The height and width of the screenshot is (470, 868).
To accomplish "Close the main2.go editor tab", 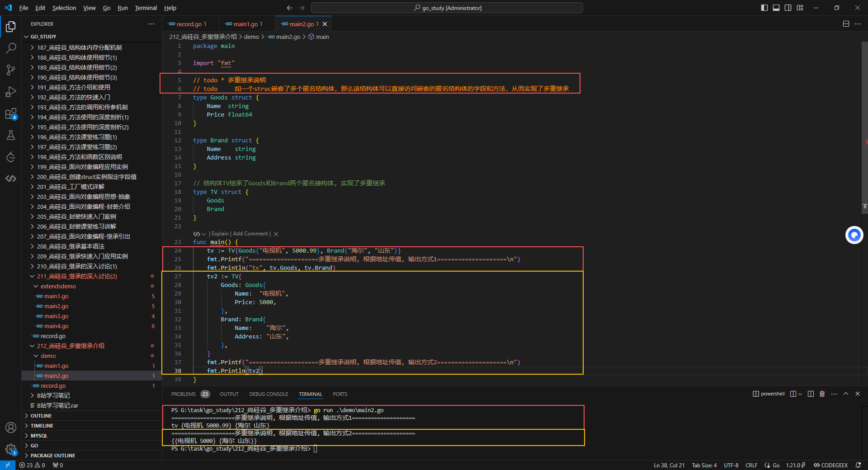I will click(325, 24).
